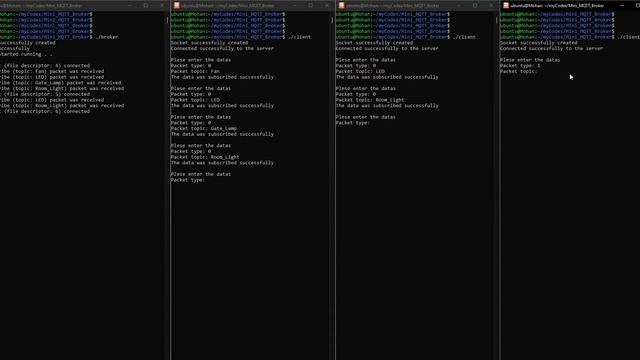The image size is (640, 360).
Task: Click 'tarted running . .' line in broker terminal
Action: [x=26, y=54]
